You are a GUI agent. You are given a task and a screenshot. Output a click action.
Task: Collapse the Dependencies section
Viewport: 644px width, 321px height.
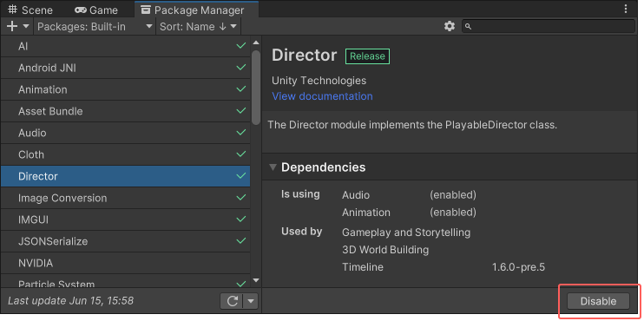click(273, 167)
